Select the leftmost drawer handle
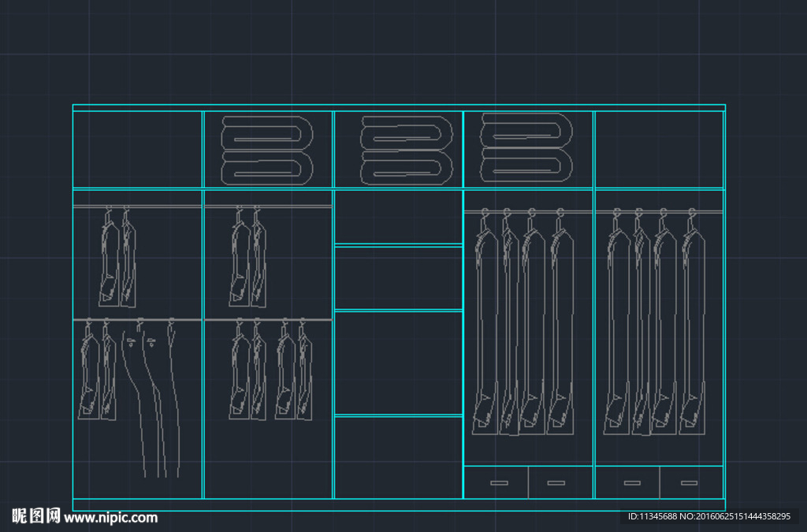807x532 pixels. pos(498,482)
